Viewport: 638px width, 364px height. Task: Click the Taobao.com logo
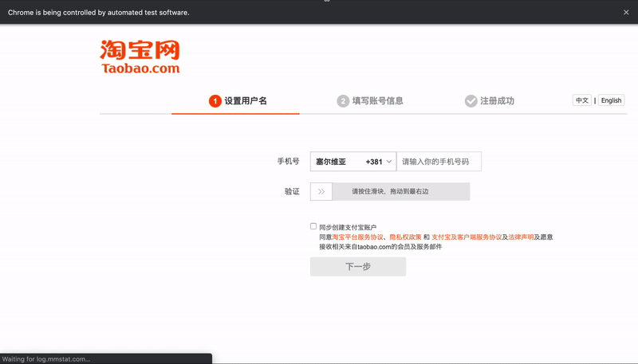(x=140, y=57)
